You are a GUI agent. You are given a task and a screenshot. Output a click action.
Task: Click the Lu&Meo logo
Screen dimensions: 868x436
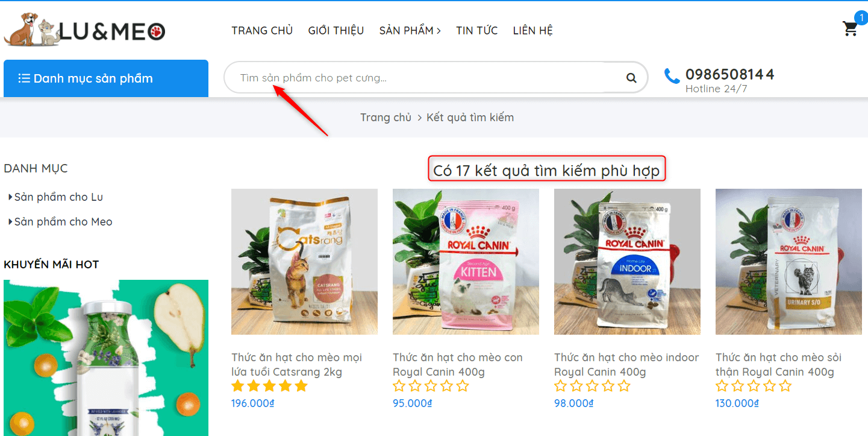pyautogui.click(x=84, y=30)
